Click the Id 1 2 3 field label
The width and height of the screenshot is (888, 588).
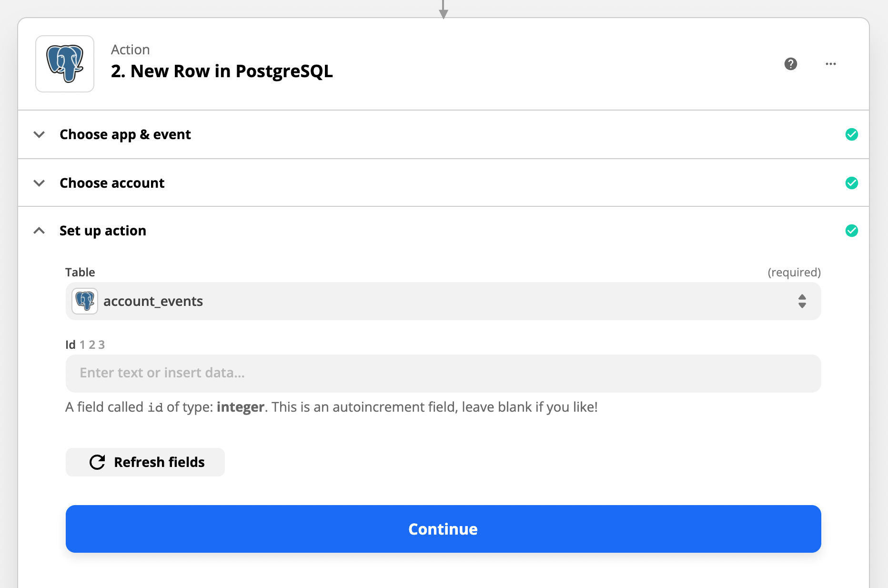coord(85,345)
